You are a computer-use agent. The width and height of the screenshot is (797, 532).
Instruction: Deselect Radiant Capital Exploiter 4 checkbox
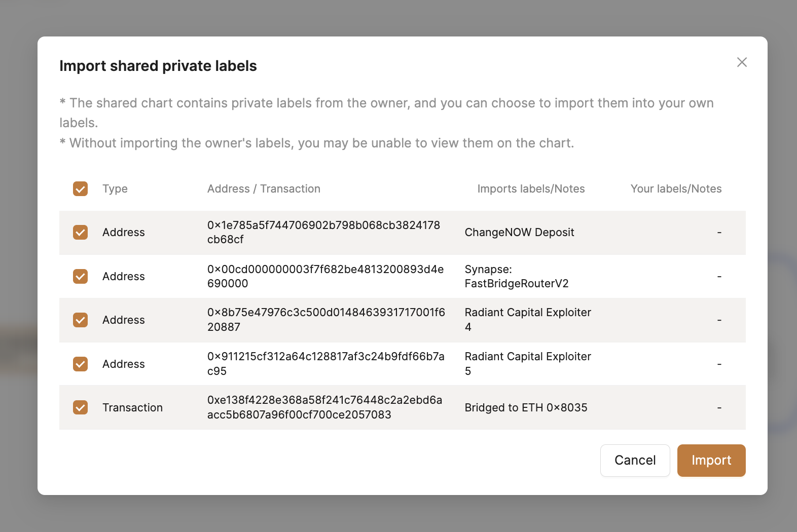pos(81,320)
